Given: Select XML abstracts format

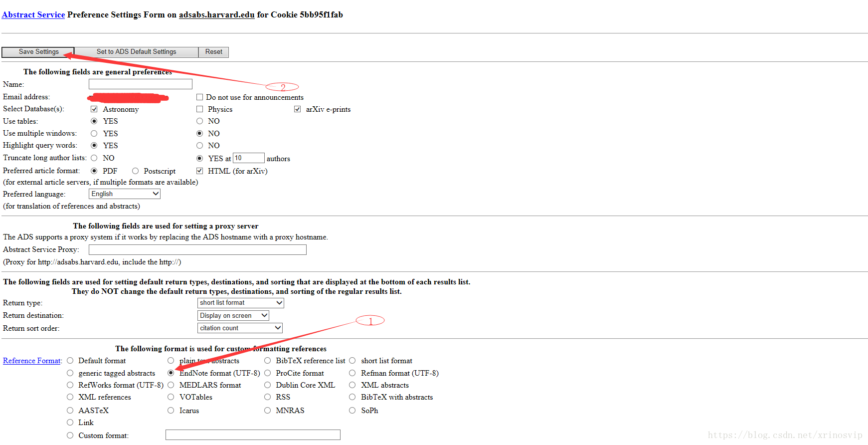Looking at the screenshot, I should 352,385.
